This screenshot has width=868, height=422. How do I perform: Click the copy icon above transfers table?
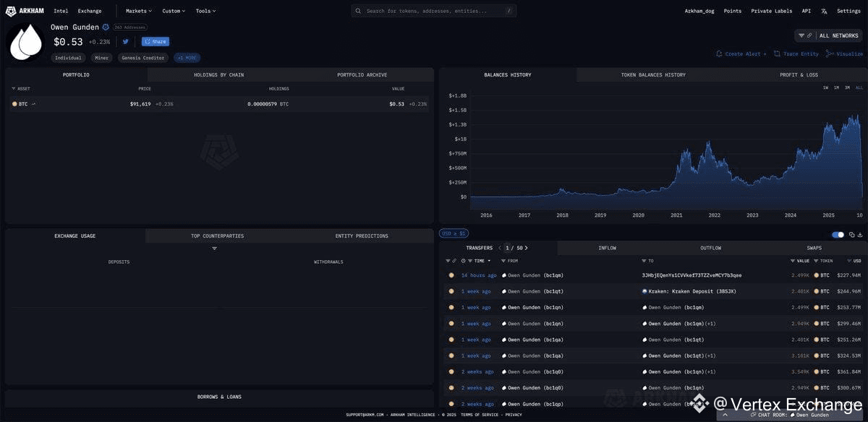click(852, 235)
